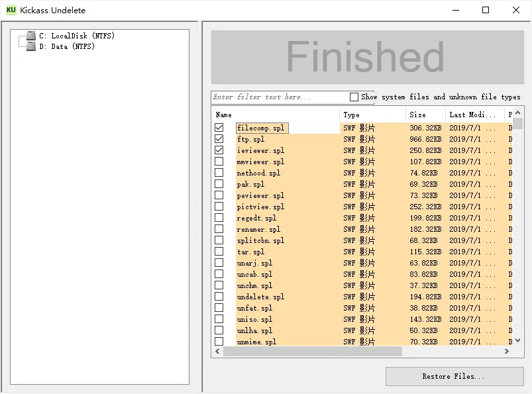Select the regedt.spl file name
The height and width of the screenshot is (394, 532).
tap(256, 218)
